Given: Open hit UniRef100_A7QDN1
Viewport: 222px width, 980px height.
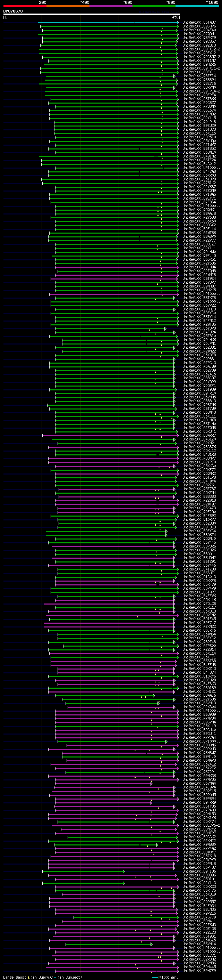Looking at the screenshot, I should 199,34.
